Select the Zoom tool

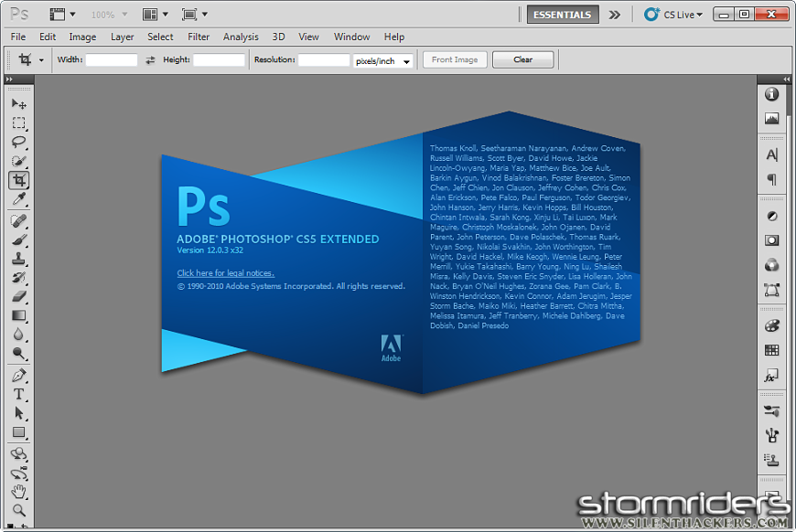tap(19, 508)
